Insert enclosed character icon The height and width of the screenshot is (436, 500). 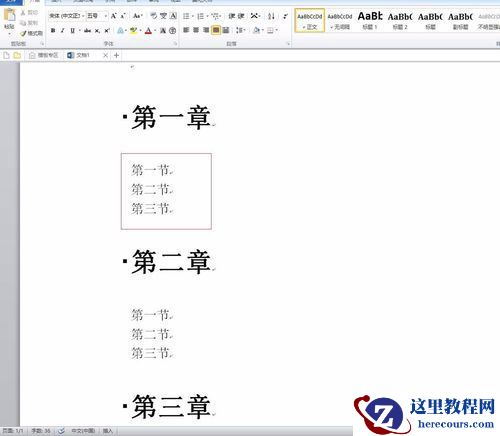[x=173, y=31]
